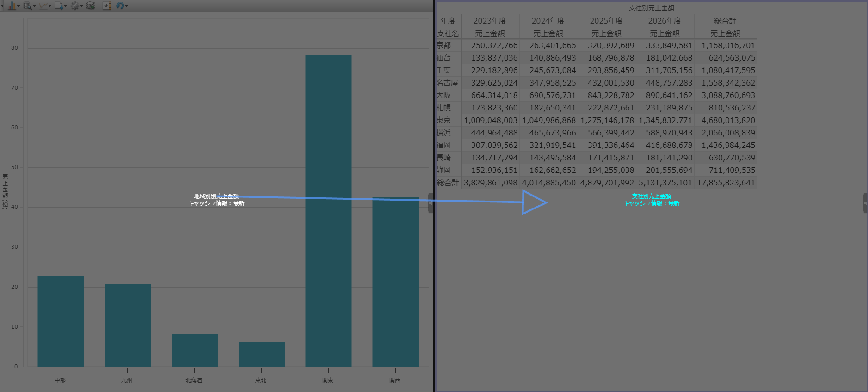Open the gear settings icon

75,6
